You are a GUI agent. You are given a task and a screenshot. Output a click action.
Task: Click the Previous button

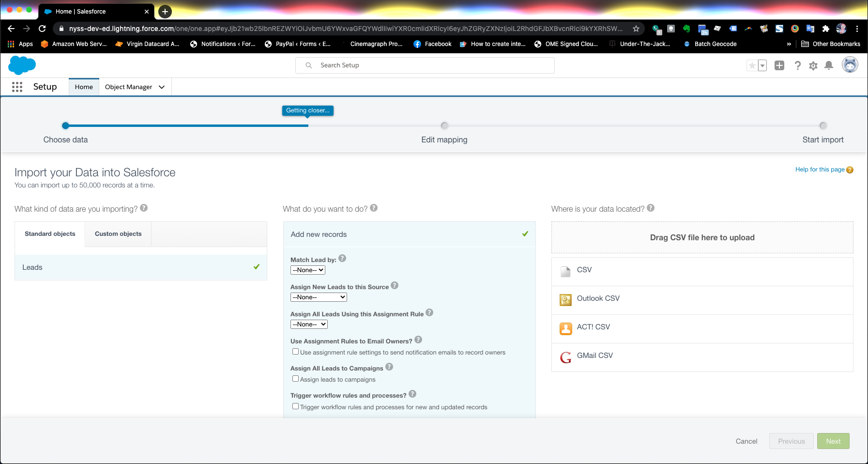791,441
